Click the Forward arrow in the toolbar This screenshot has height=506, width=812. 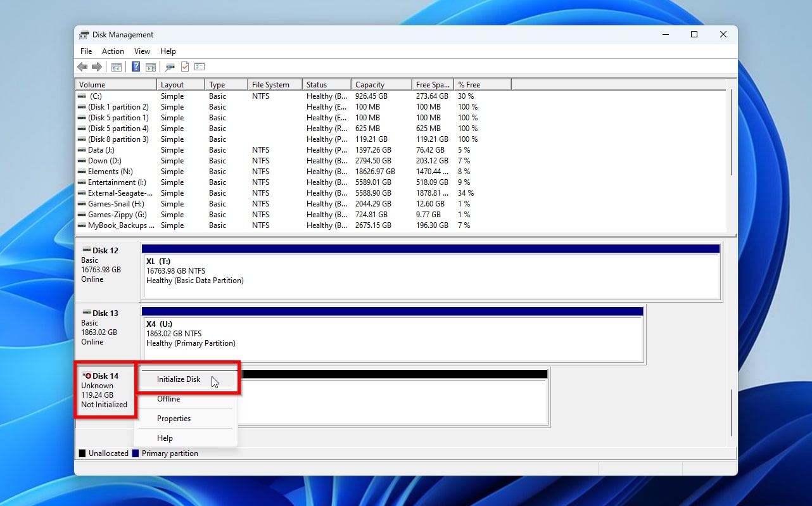[x=97, y=67]
